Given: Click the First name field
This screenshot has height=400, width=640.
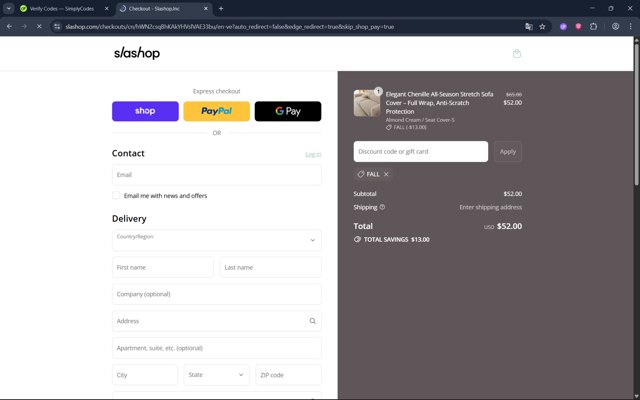Looking at the screenshot, I should coord(163,267).
